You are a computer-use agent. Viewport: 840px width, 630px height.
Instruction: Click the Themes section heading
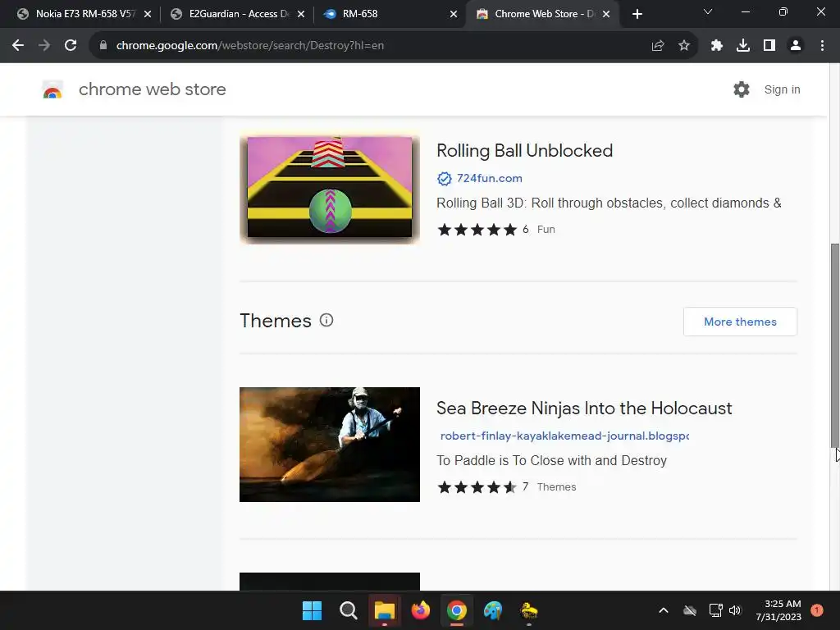tap(276, 321)
